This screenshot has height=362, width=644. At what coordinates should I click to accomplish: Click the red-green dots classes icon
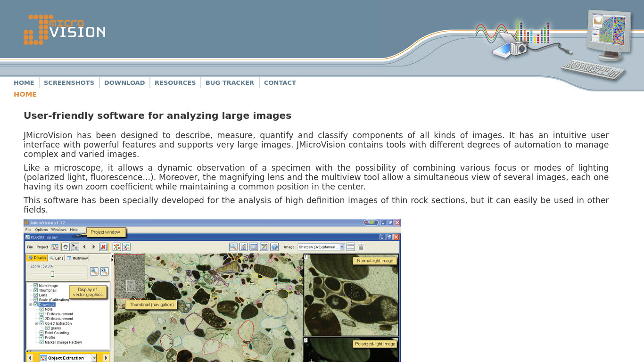[117, 247]
